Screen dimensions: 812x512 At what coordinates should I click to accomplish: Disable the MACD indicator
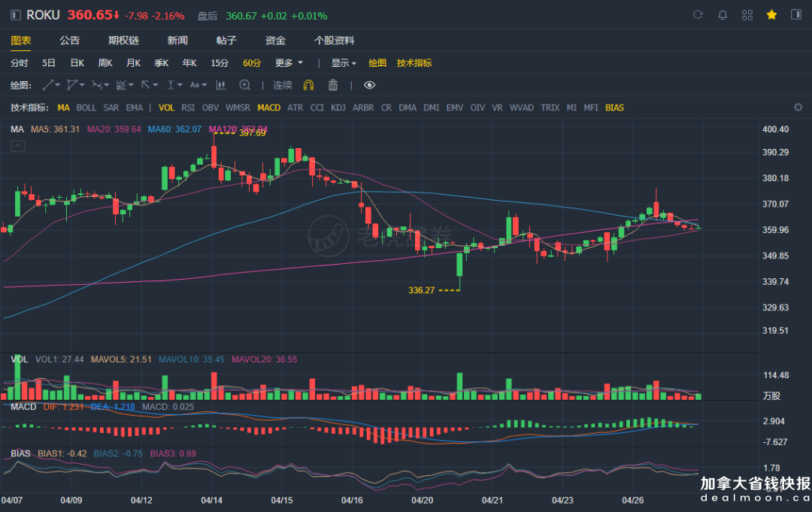coord(268,108)
